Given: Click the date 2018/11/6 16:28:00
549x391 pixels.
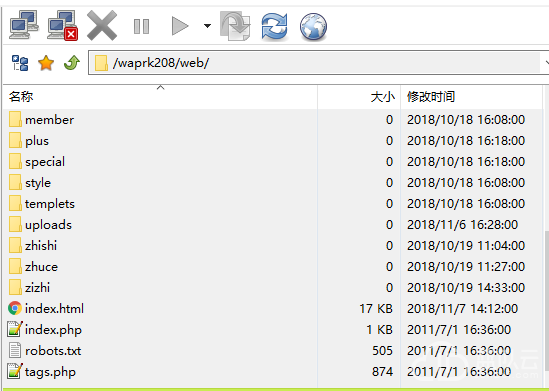Looking at the screenshot, I should point(463,225).
